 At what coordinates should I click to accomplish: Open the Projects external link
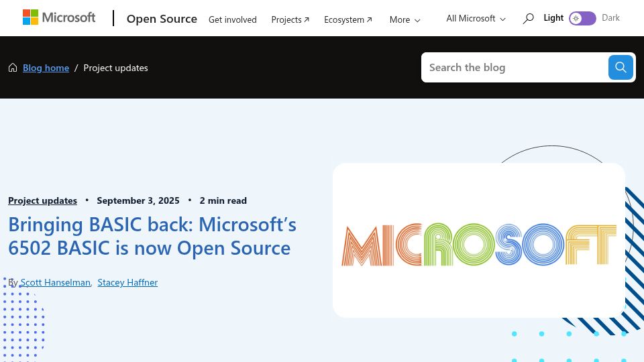point(290,19)
